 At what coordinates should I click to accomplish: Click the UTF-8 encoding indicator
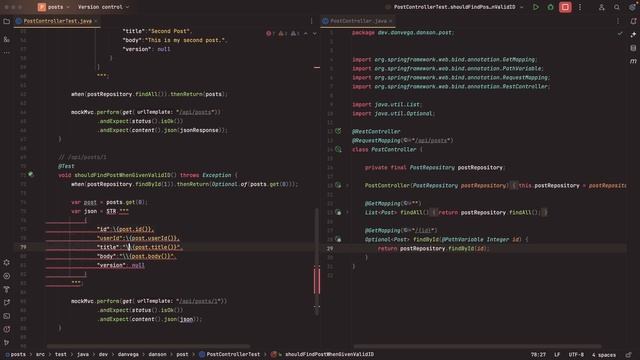point(576,355)
